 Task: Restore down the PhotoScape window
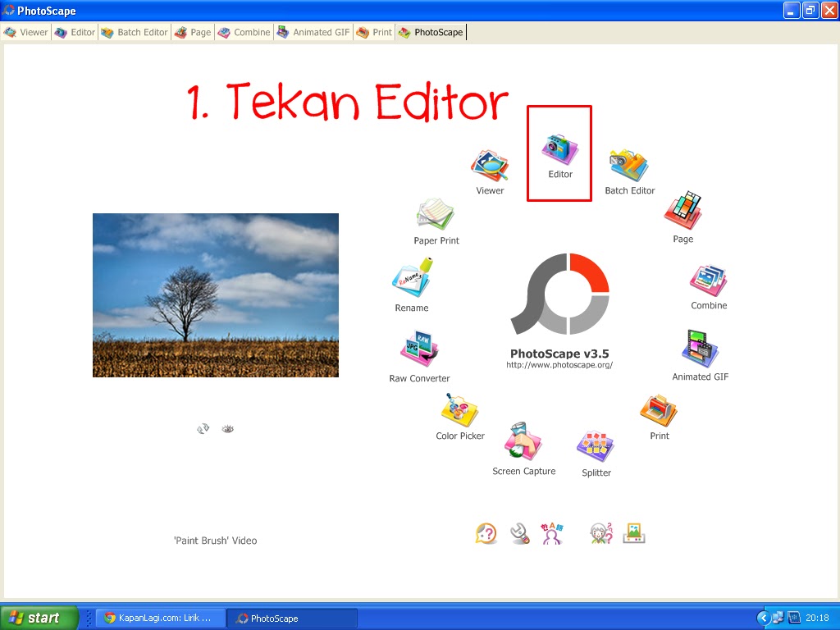point(810,10)
